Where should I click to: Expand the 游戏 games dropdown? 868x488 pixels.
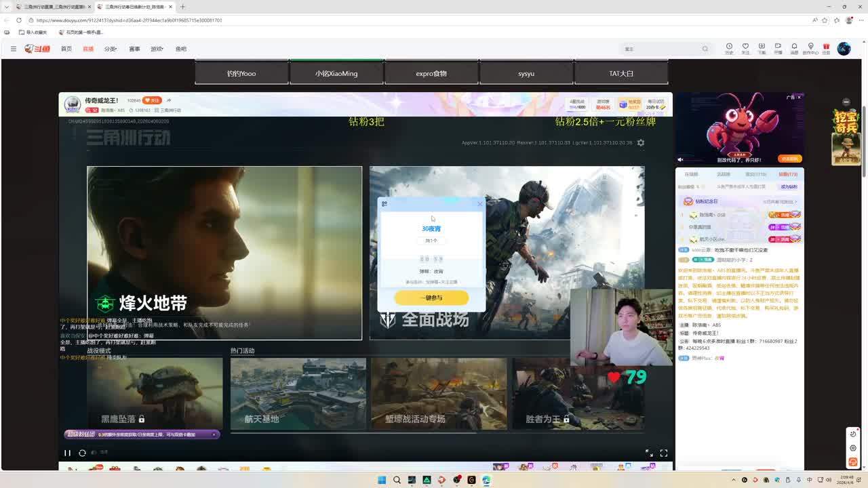[157, 49]
